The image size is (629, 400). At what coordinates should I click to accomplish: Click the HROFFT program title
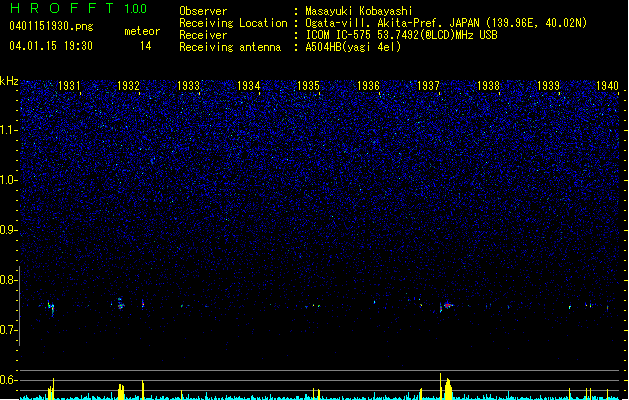[x=62, y=8]
